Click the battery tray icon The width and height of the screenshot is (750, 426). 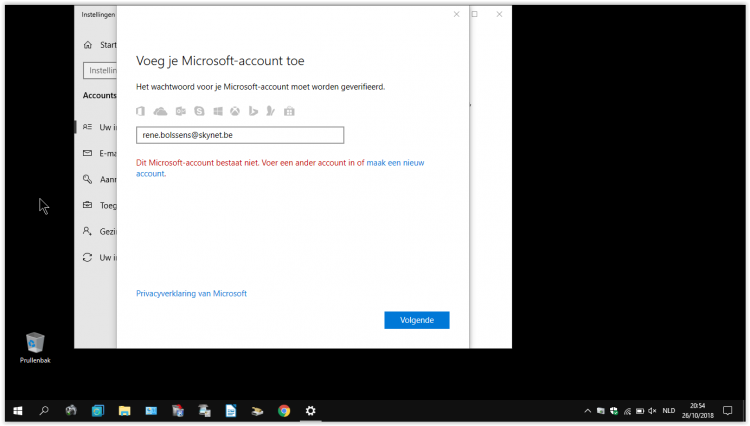pyautogui.click(x=640, y=411)
